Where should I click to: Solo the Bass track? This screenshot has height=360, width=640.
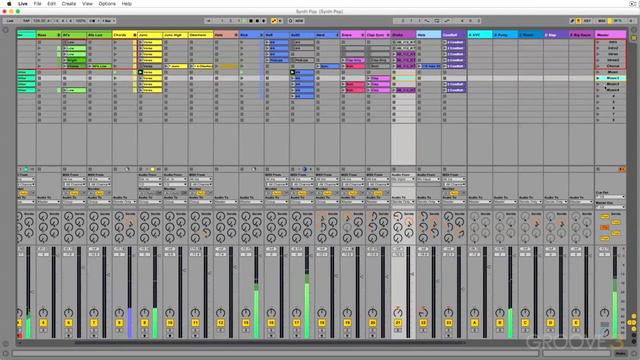click(x=43, y=330)
